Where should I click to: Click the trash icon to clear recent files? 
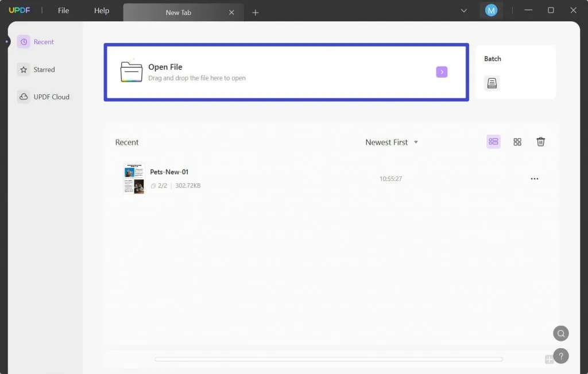[540, 141]
